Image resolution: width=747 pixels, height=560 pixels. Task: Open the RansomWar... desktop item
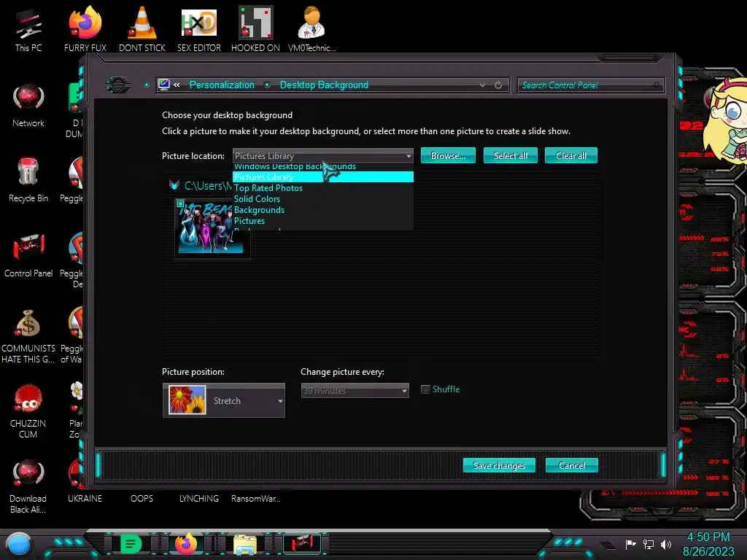256,499
